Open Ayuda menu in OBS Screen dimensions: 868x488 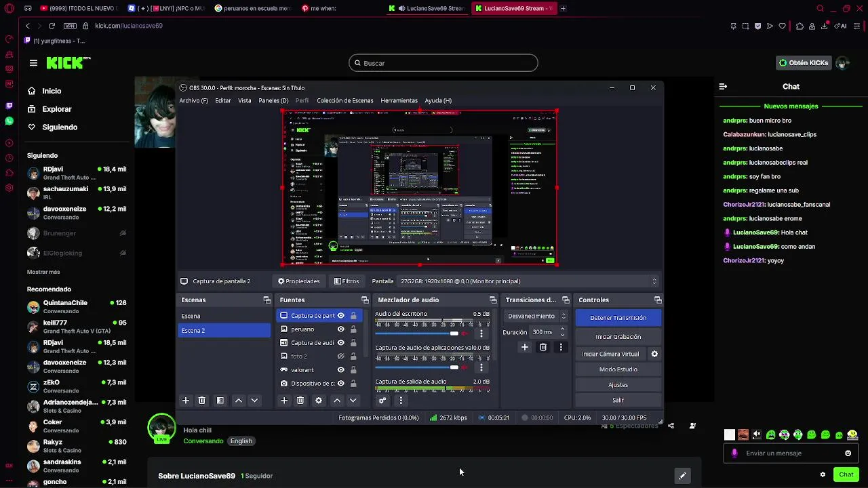click(x=438, y=100)
